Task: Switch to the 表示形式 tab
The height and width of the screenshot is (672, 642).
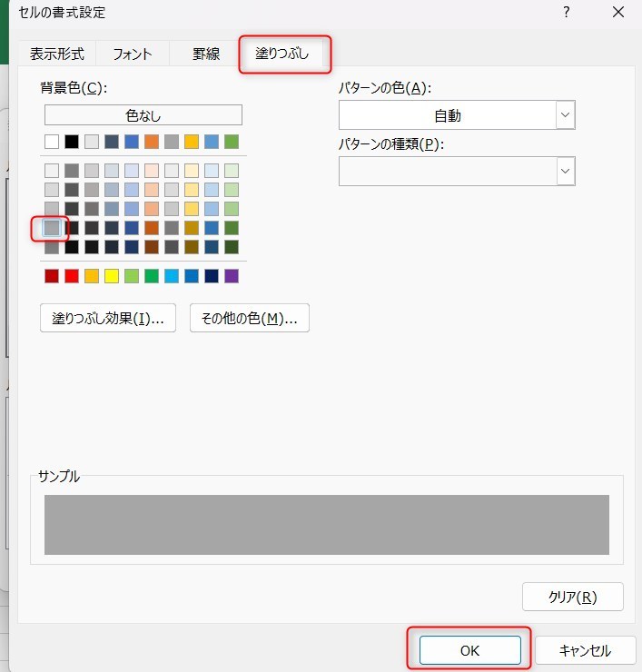Action: pyautogui.click(x=57, y=54)
